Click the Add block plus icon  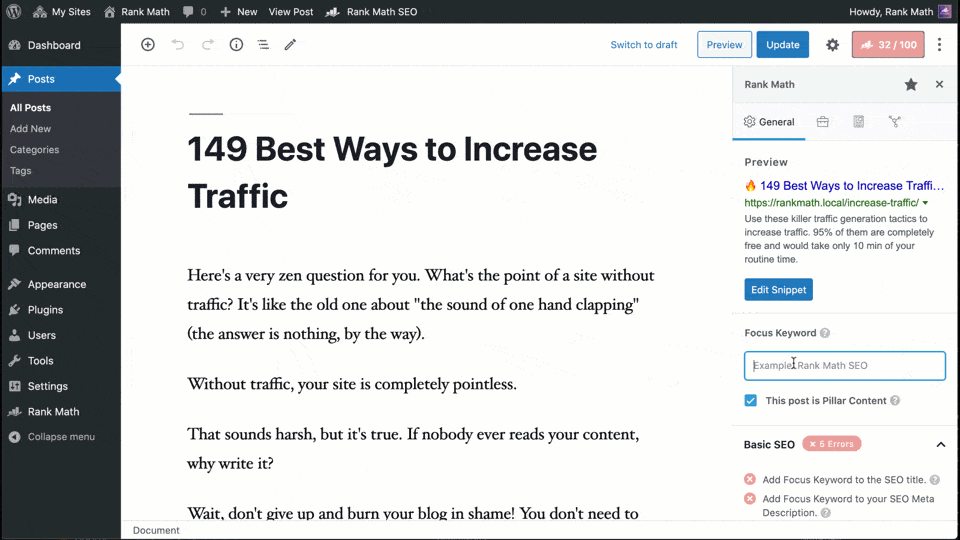tap(148, 45)
